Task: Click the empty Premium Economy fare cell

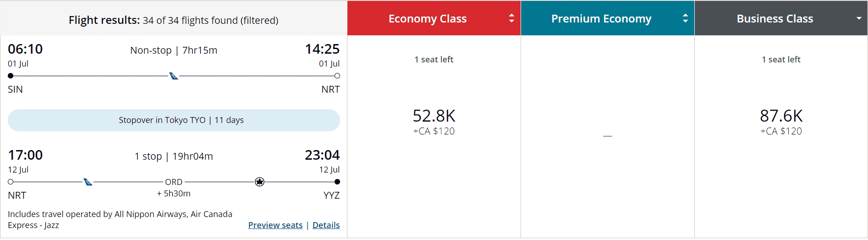Action: click(607, 136)
